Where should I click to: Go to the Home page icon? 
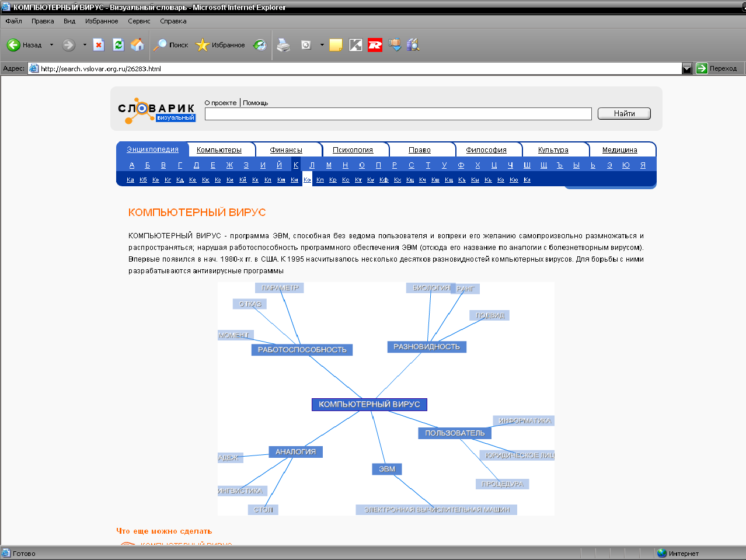pos(138,45)
